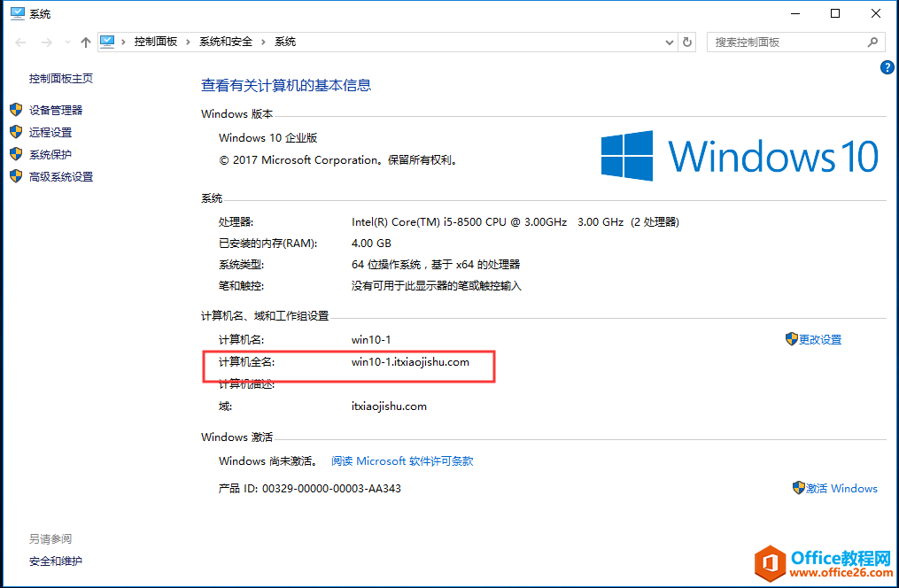Click the Windows 10 企业版 edition text
This screenshot has width=899, height=588.
267,138
